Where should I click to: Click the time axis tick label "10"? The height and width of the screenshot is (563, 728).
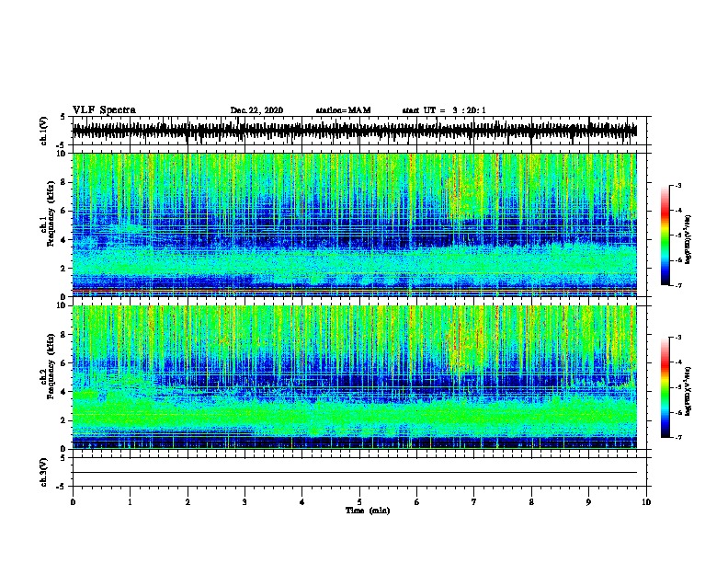[646, 501]
